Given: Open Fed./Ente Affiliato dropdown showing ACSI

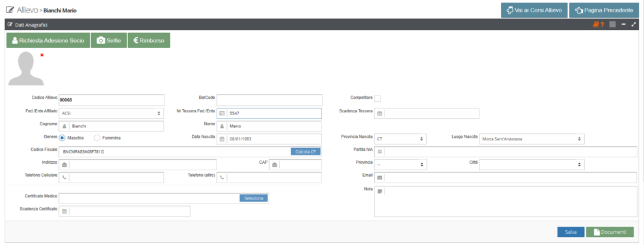Looking at the screenshot, I should (x=111, y=113).
